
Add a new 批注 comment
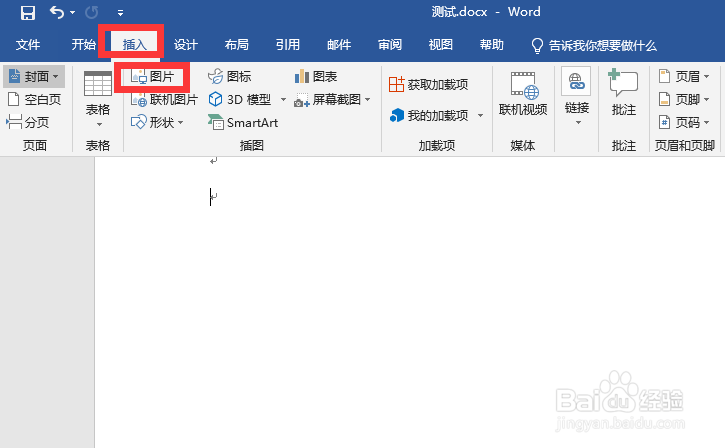point(623,92)
